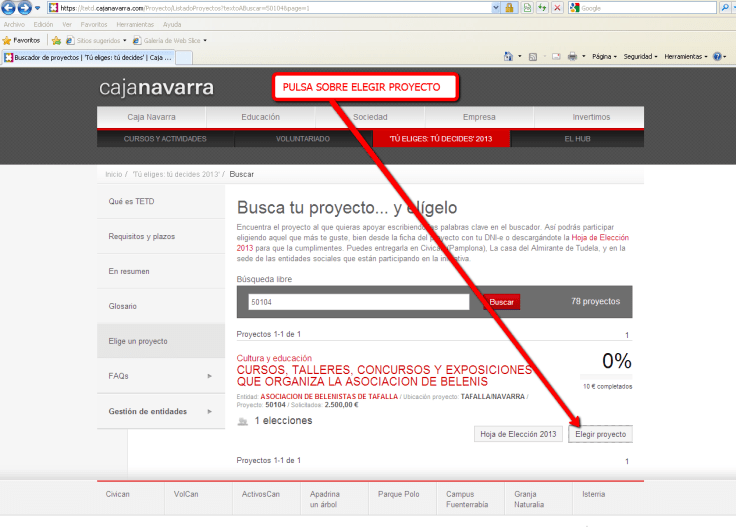Image resolution: width=736 pixels, height=527 pixels.
Task: Click the refresh page icon in address bar
Action: [x=541, y=8]
